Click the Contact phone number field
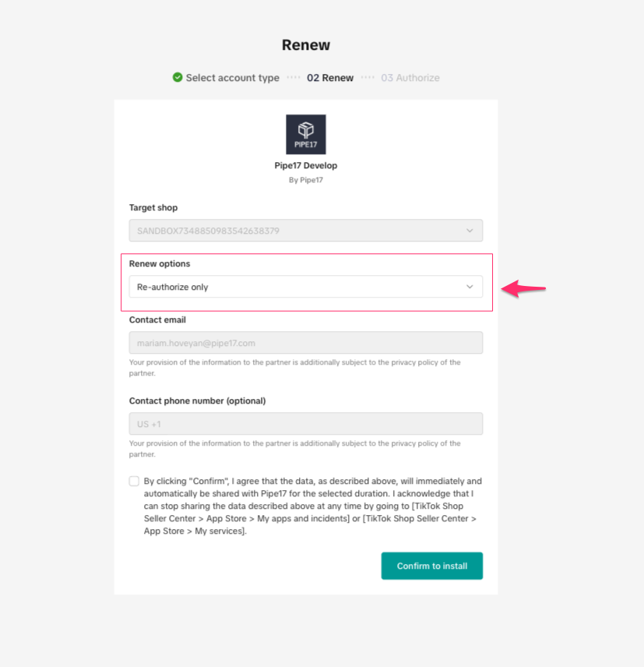 click(305, 424)
